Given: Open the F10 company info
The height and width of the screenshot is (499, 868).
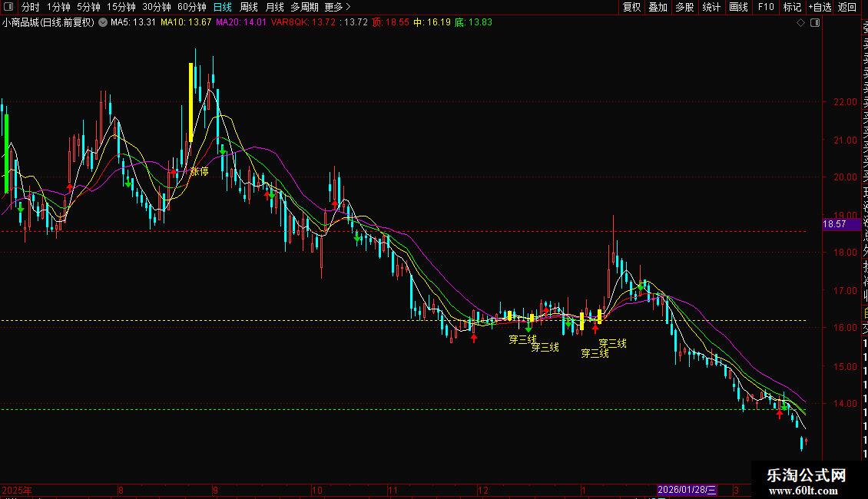Looking at the screenshot, I should tap(766, 7).
